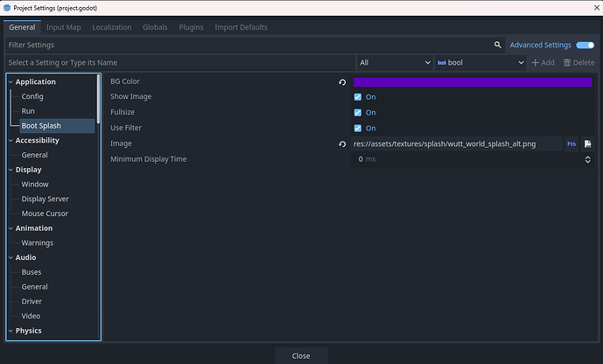Uncheck the Show Image checkbox

(x=358, y=97)
